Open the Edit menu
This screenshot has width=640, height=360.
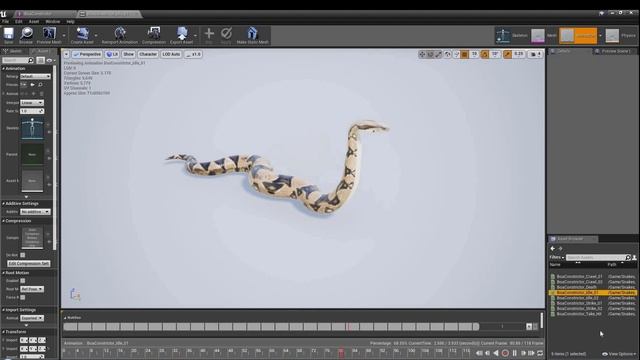(19, 22)
